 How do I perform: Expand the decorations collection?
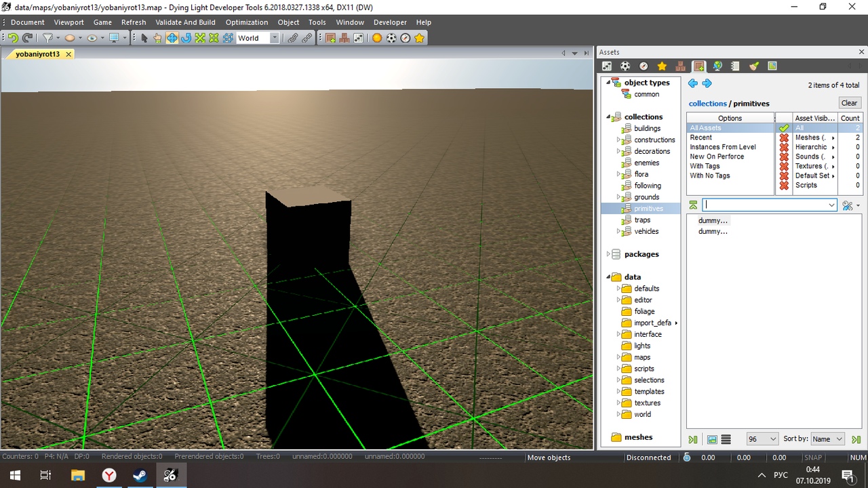click(618, 151)
